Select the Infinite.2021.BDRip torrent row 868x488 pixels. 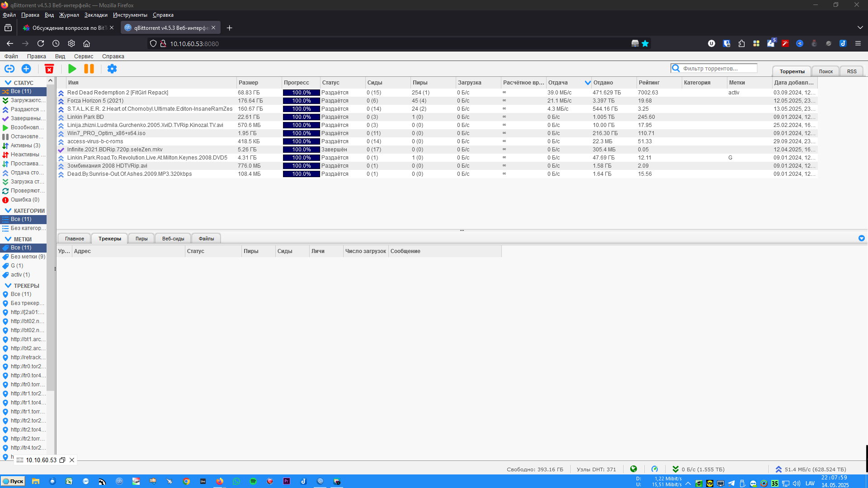pos(437,150)
